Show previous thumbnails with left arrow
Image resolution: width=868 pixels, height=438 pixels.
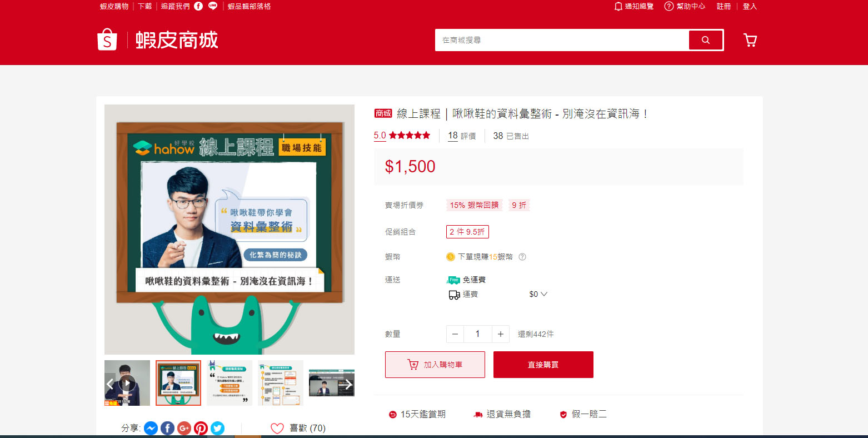(x=111, y=384)
